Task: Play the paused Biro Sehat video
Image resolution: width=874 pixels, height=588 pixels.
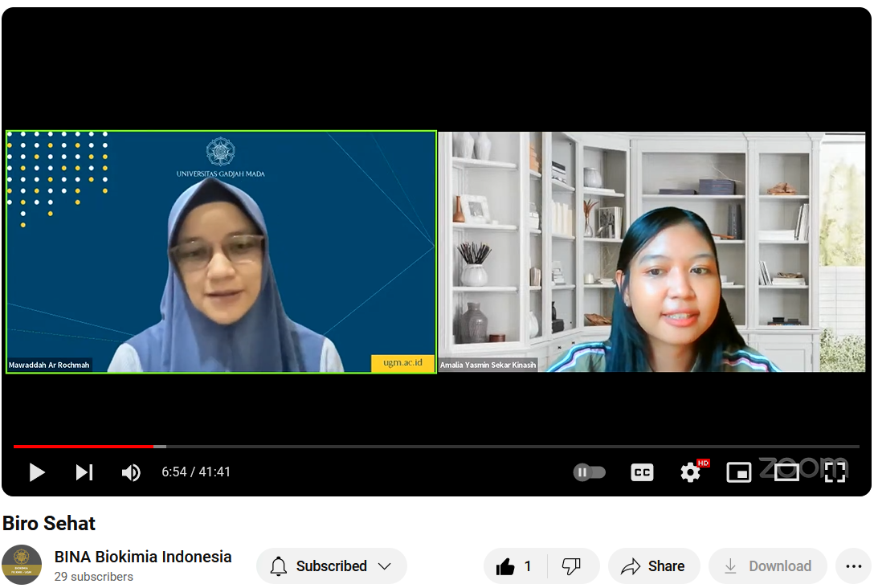Action: pyautogui.click(x=37, y=472)
